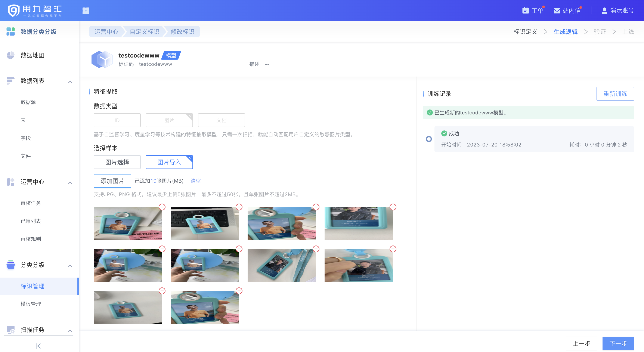Click the 演示账号 user avatar icon

pos(604,10)
